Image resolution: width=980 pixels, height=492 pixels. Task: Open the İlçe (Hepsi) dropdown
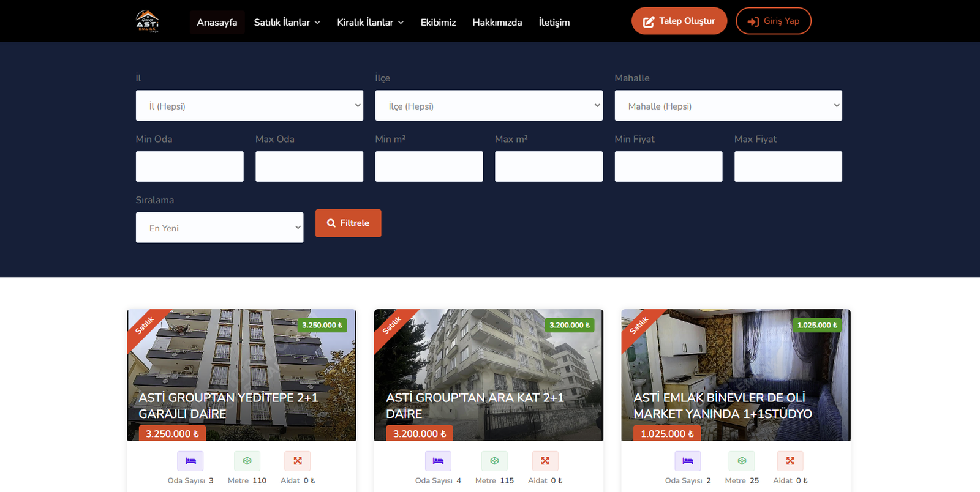489,106
